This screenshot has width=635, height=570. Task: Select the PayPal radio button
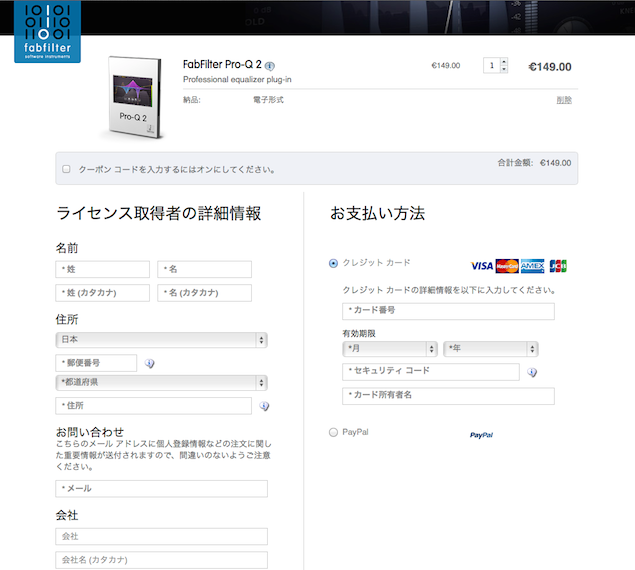[x=333, y=432]
